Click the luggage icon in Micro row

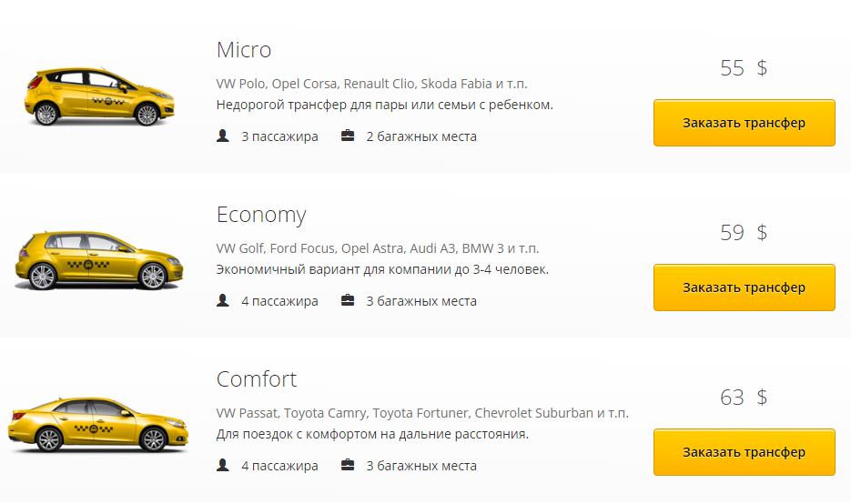[x=348, y=136]
